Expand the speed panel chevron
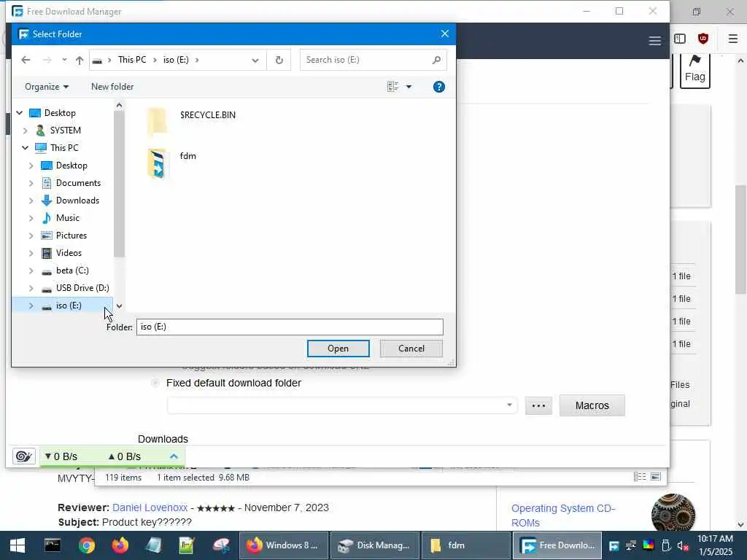This screenshot has height=560, width=747. pyautogui.click(x=174, y=456)
